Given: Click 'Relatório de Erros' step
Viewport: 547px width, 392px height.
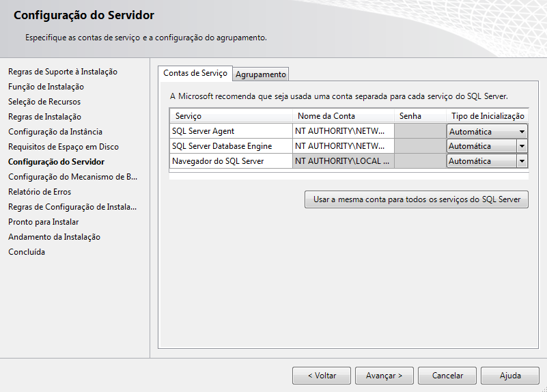Looking at the screenshot, I should coord(40,192).
